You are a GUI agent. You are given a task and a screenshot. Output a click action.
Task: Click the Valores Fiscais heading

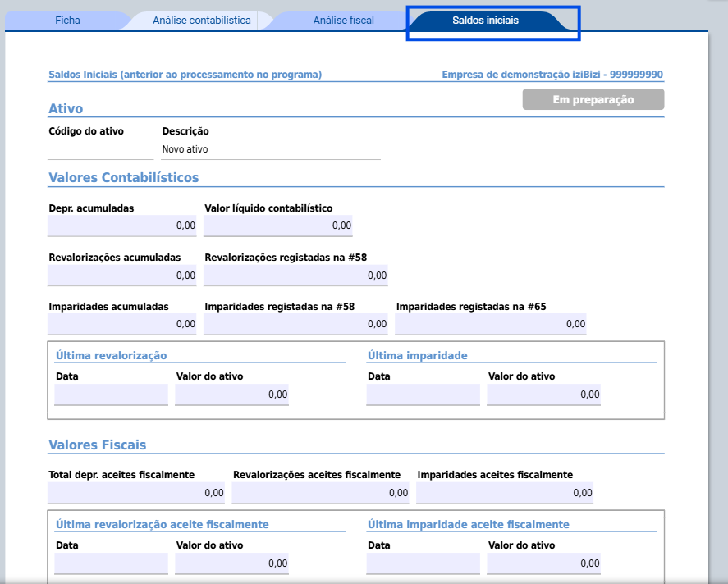98,445
